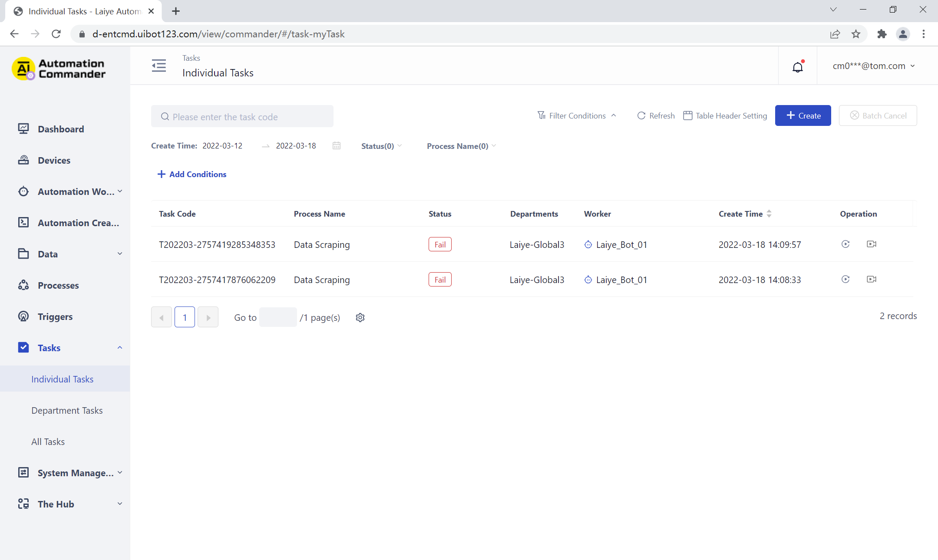Edit the Create Time start date 2022-03-12

[222, 146]
